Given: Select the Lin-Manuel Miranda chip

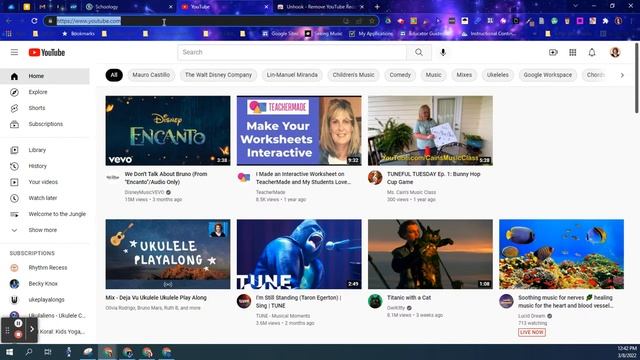Looking at the screenshot, I should pyautogui.click(x=292, y=75).
